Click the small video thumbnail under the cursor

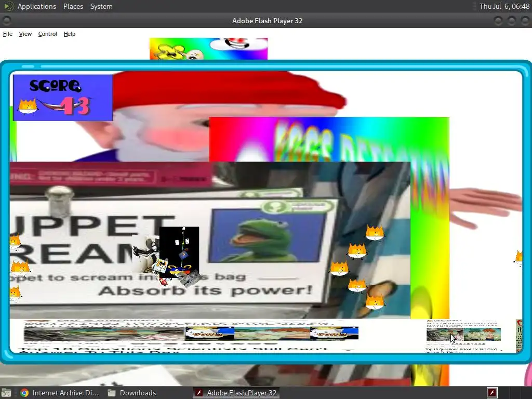pyautogui.click(x=445, y=335)
